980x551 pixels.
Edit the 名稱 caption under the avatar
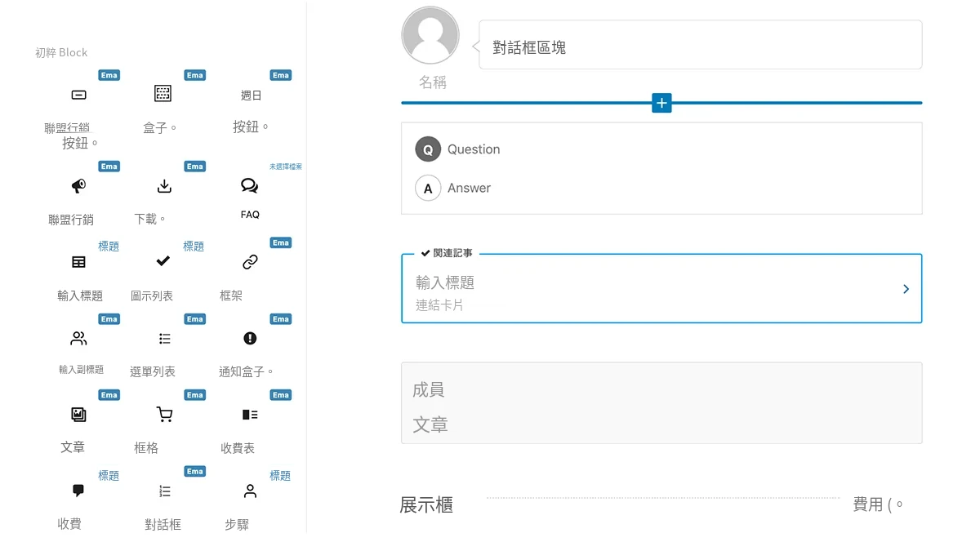[433, 82]
